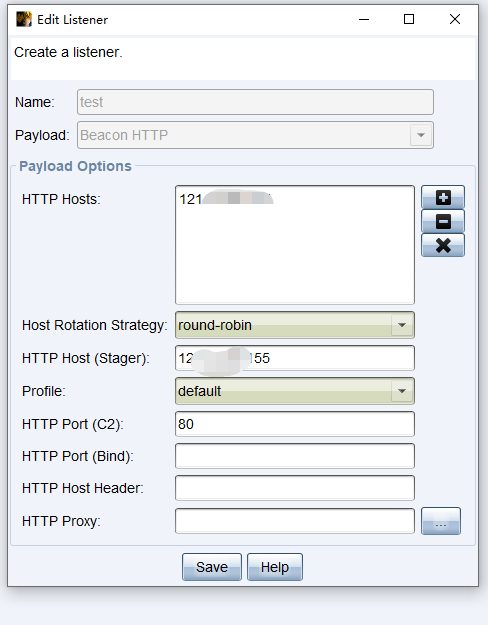The height and width of the screenshot is (625, 488).
Task: Expand the Profile dropdown
Action: click(295, 391)
